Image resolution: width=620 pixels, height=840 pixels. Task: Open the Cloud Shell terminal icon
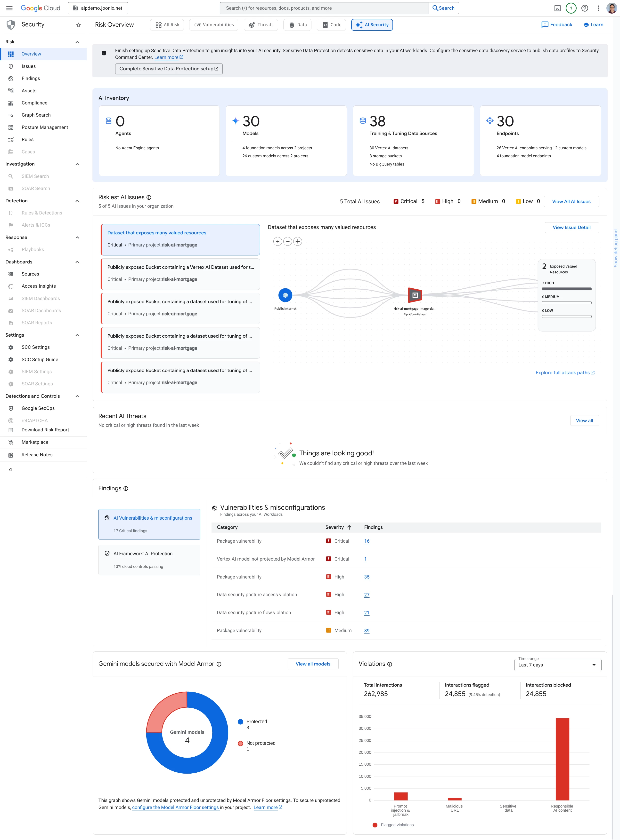(557, 8)
